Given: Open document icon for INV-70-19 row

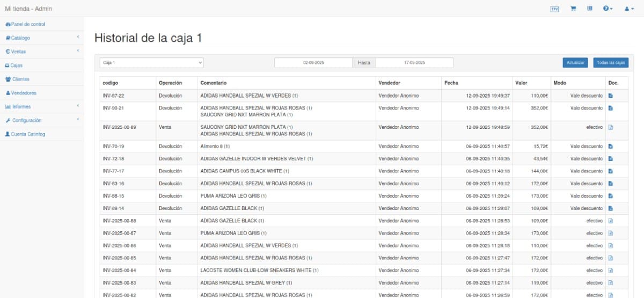Looking at the screenshot, I should pos(610,146).
